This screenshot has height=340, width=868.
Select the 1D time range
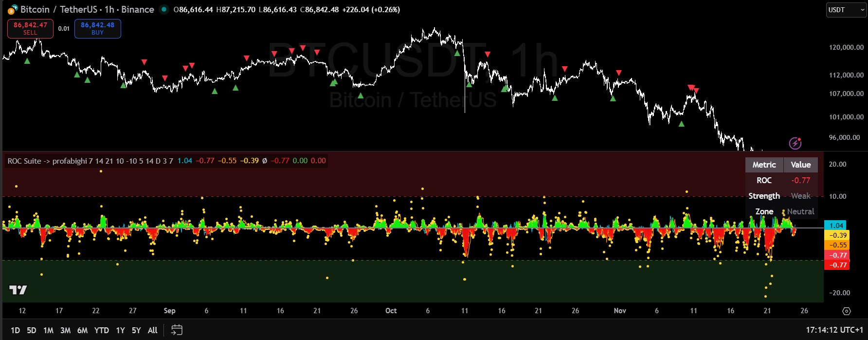tap(16, 330)
